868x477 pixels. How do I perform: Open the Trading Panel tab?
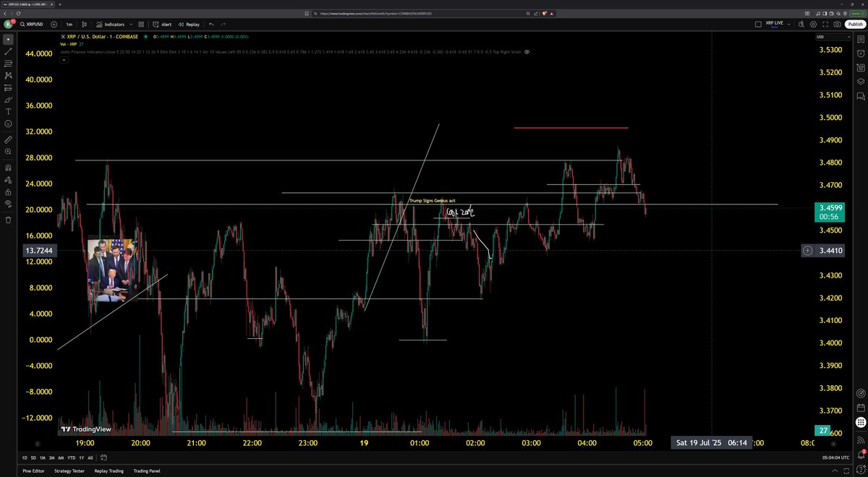(147, 471)
